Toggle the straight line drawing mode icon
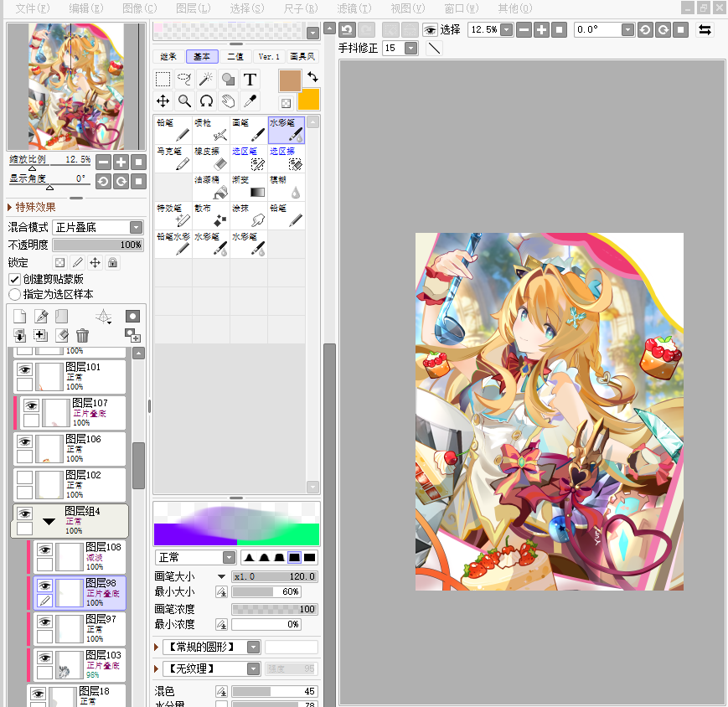The width and height of the screenshot is (728, 707). click(x=434, y=48)
